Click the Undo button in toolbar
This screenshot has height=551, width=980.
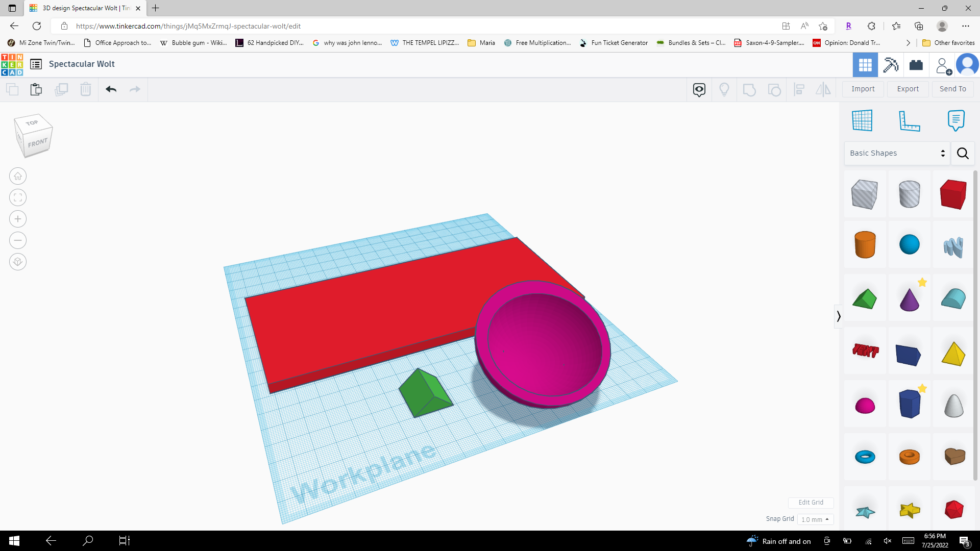[x=110, y=88]
